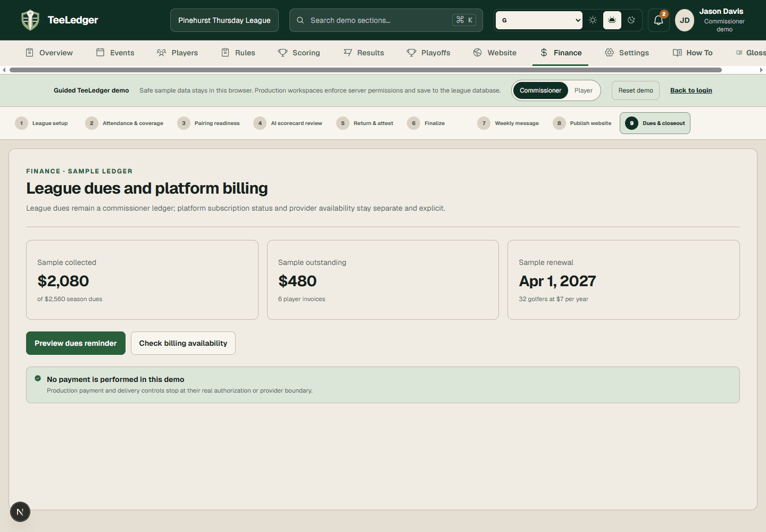Jump to step 1 League setup
Screen dimensions: 766x532
tap(41, 123)
